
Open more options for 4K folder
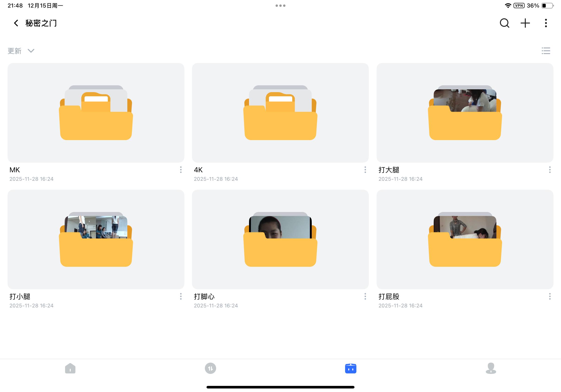click(365, 170)
